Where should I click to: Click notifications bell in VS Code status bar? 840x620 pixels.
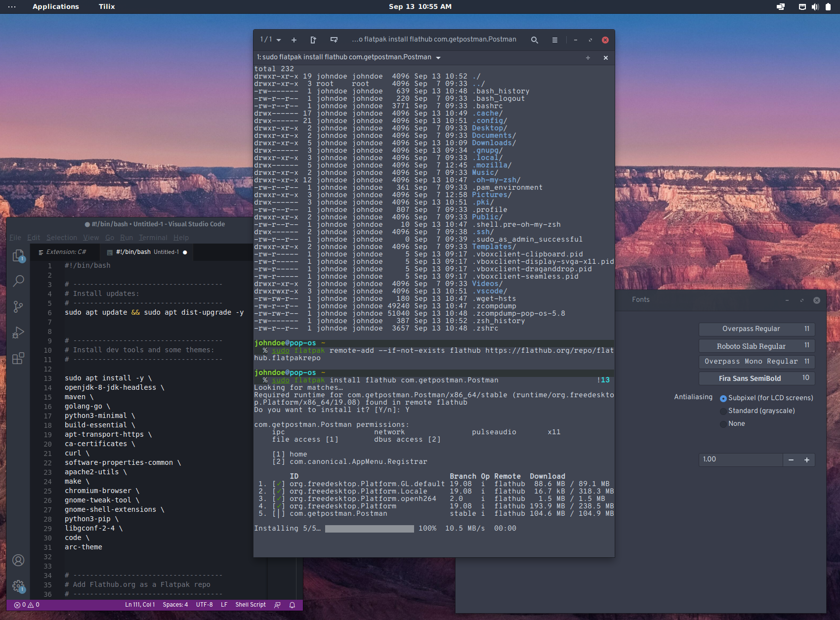click(x=292, y=605)
